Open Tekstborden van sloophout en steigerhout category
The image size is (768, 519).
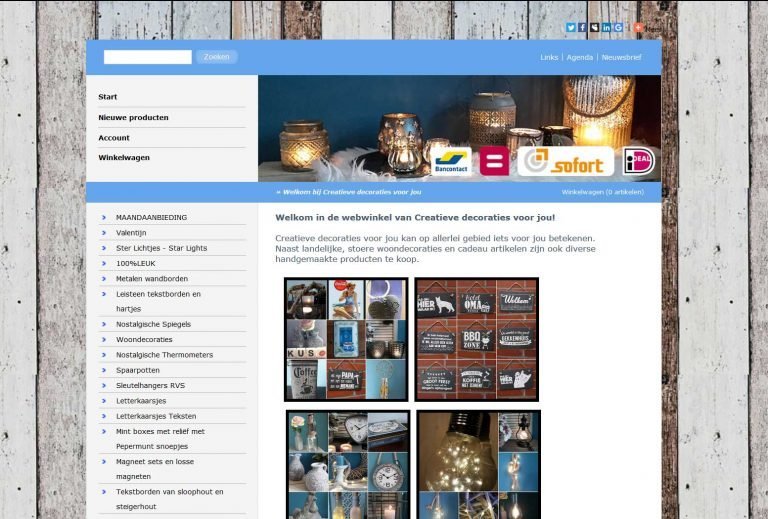[x=169, y=499]
